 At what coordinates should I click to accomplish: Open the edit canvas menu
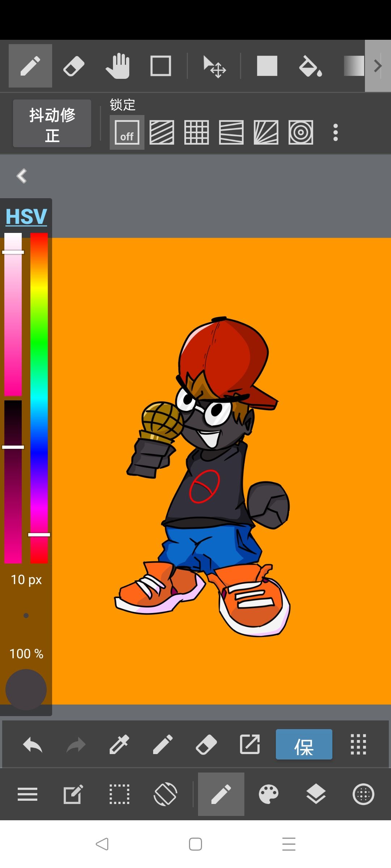pos(73,794)
